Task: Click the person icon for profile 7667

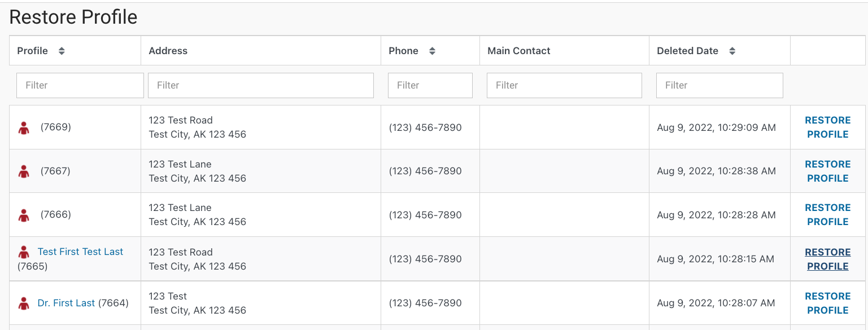Action: [x=24, y=171]
